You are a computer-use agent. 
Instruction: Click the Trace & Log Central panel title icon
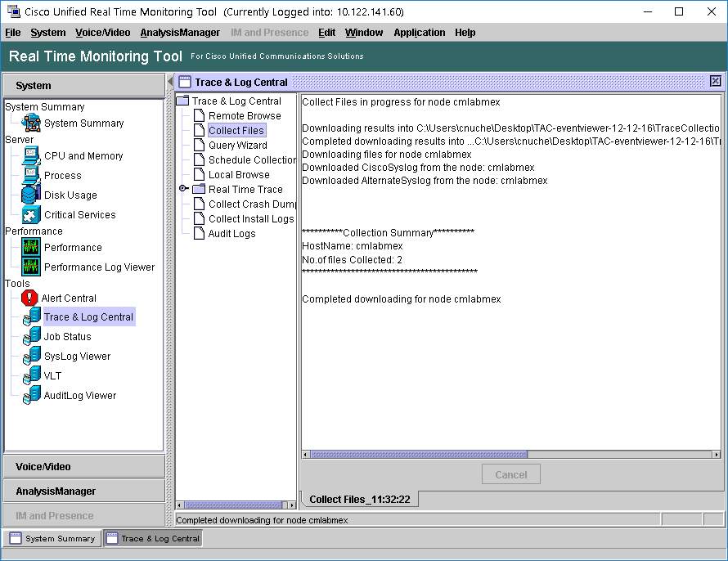tap(185, 82)
